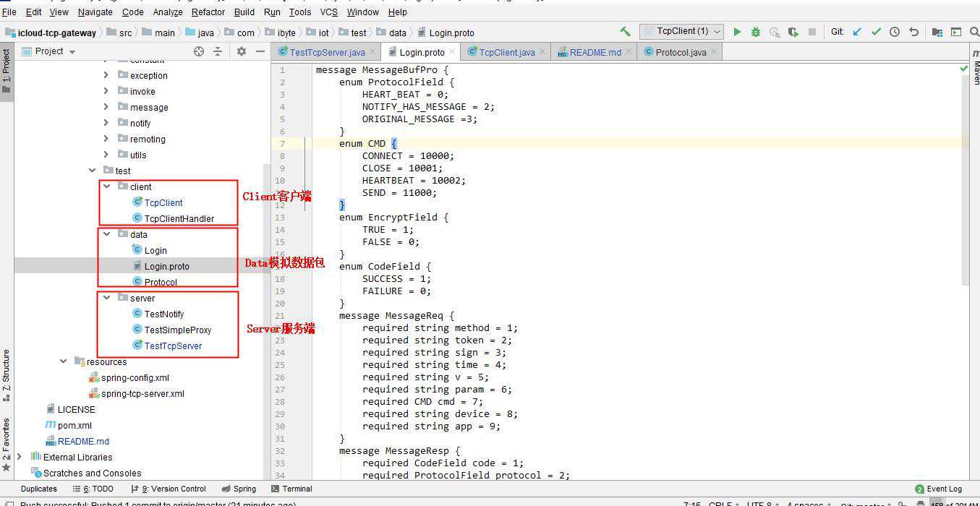This screenshot has height=506, width=980.
Task: Open spring-config.xml in project tree
Action: click(135, 377)
